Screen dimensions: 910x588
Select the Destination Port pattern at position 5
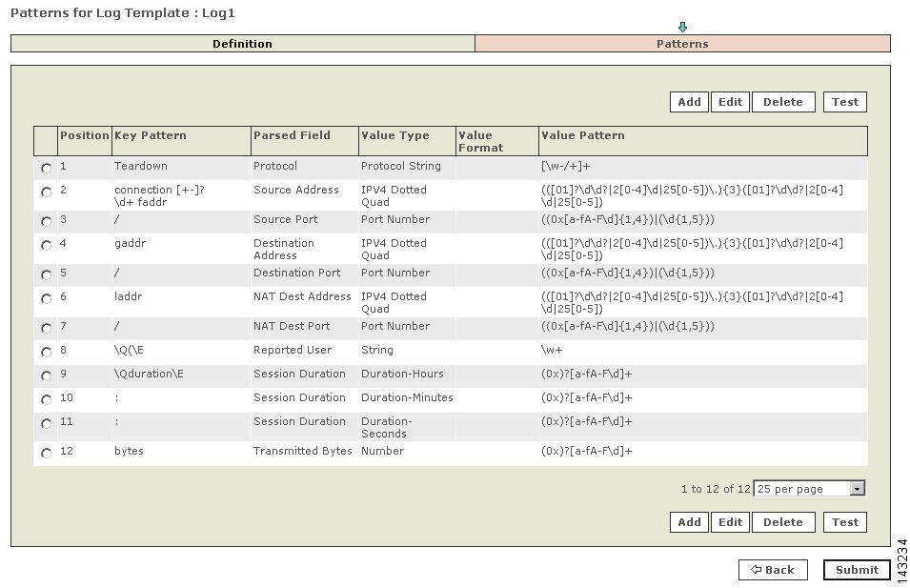pyautogui.click(x=46, y=274)
